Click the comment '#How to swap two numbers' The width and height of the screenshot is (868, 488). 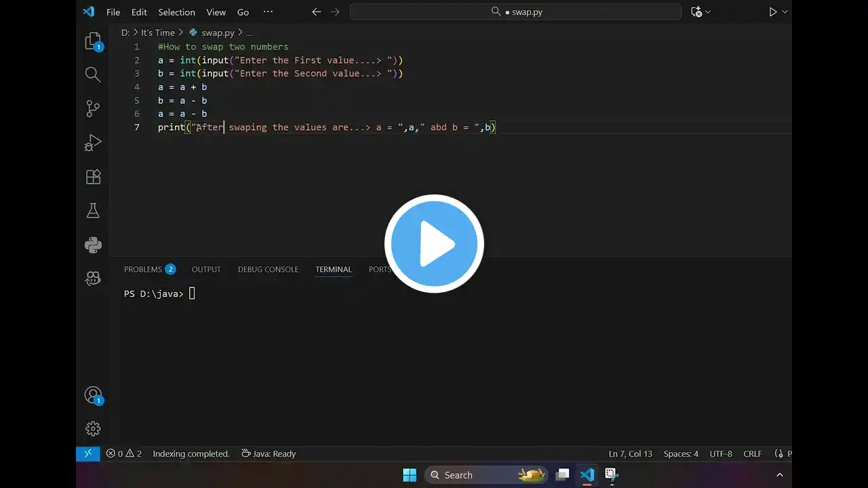(x=223, y=47)
